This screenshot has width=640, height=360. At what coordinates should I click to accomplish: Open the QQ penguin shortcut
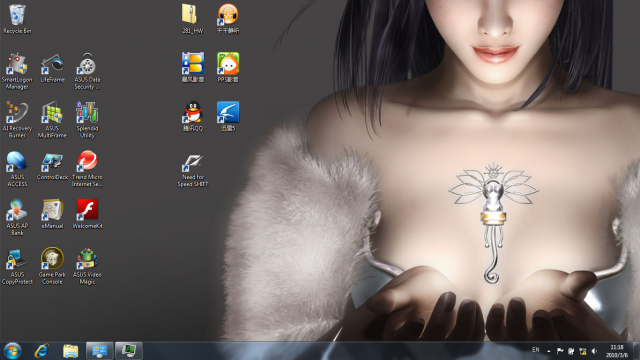click(x=193, y=116)
